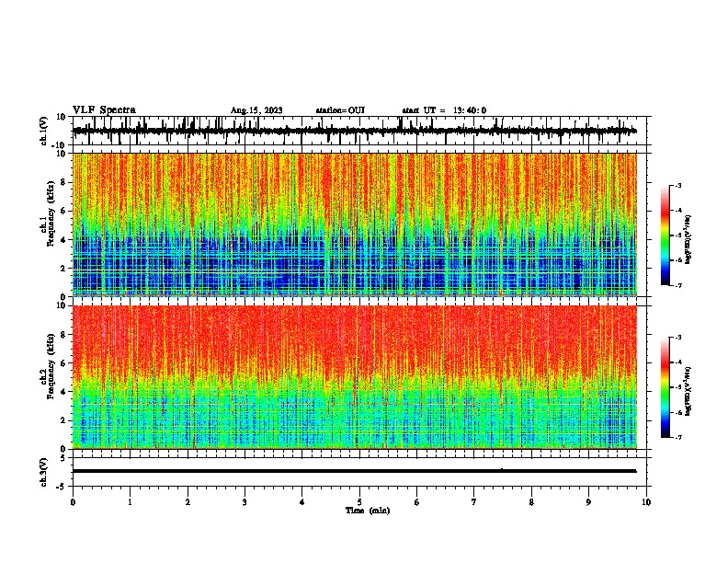Click time axis tick label 2
728x563 pixels.
click(188, 502)
